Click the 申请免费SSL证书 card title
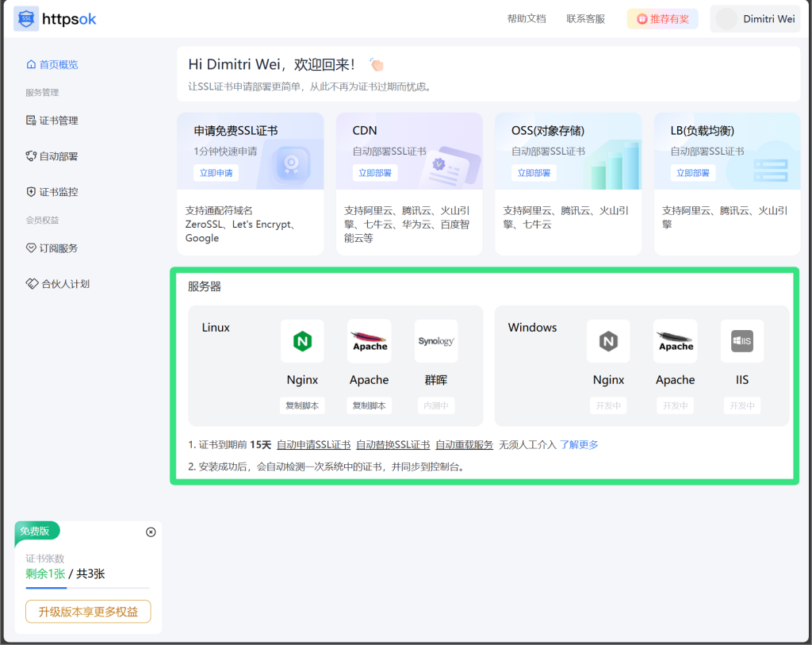 (236, 131)
